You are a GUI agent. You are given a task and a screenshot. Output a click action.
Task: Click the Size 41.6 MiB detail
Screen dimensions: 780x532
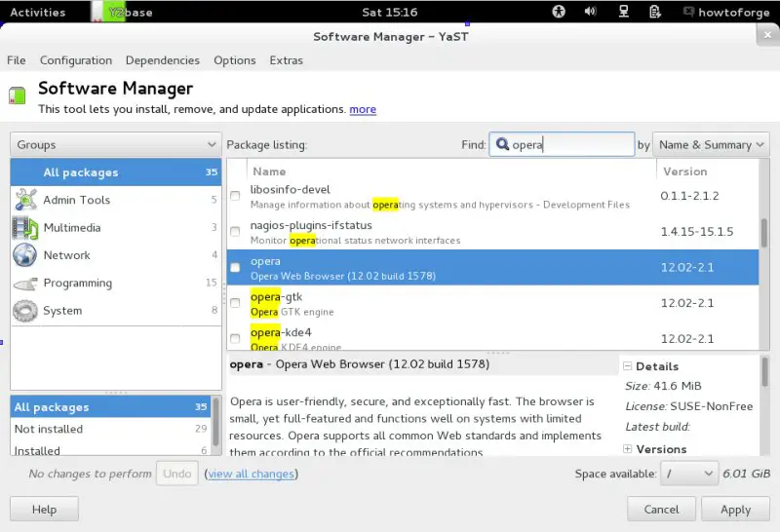coord(663,386)
